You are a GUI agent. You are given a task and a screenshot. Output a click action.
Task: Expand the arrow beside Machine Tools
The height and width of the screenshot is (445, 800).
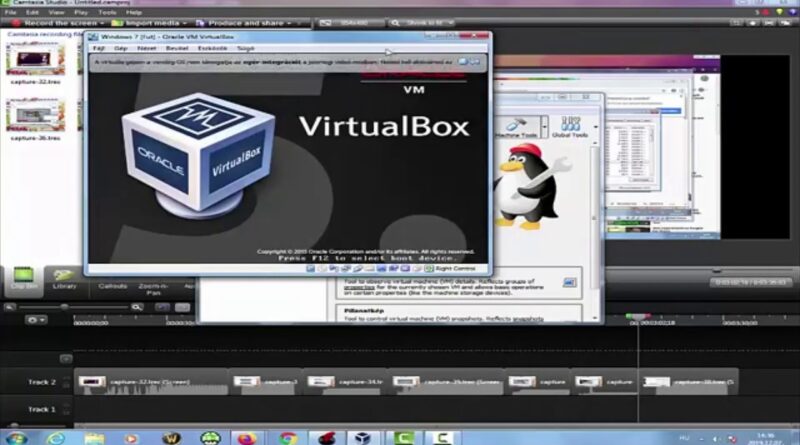click(544, 127)
